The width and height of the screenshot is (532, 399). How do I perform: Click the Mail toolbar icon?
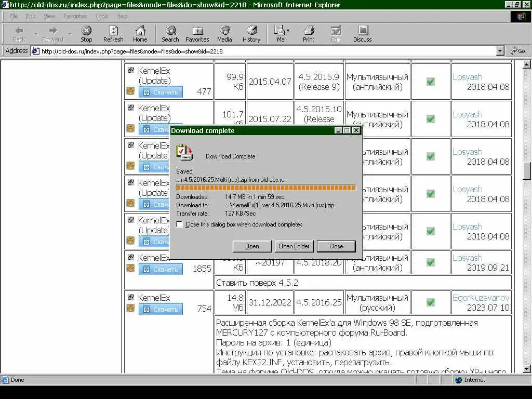280,34
